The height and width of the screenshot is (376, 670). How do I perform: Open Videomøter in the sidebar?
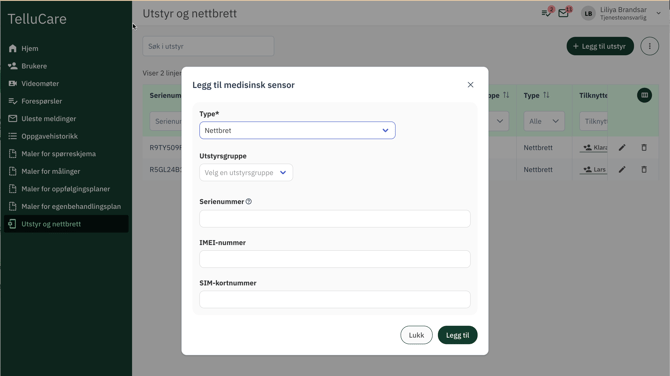point(66,83)
